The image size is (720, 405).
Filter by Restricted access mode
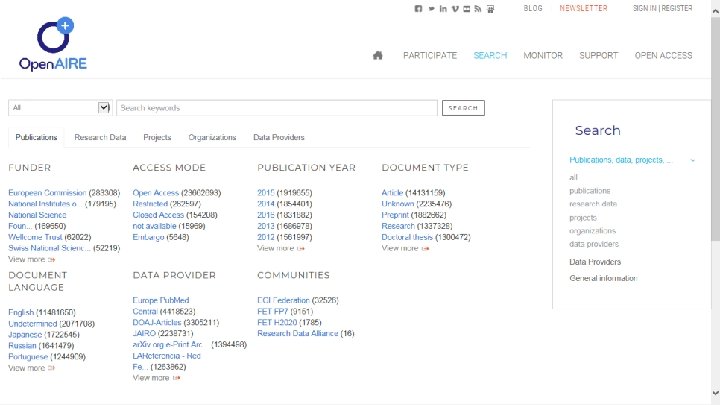(x=150, y=203)
